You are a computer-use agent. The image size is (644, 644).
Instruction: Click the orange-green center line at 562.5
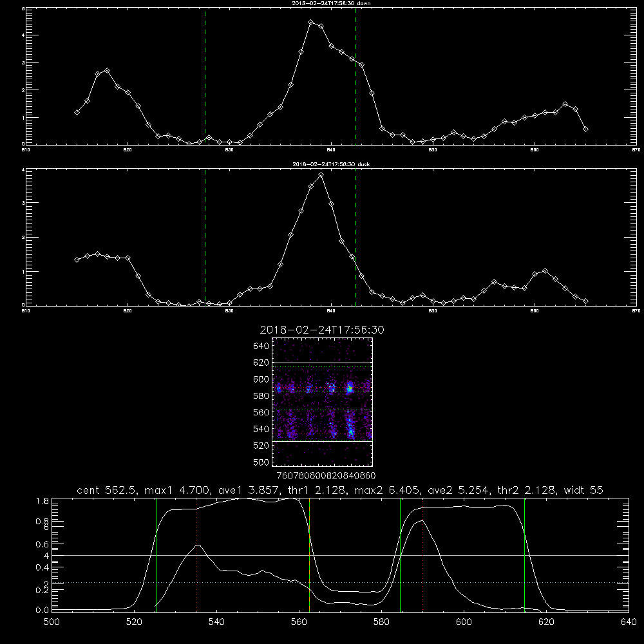point(309,555)
